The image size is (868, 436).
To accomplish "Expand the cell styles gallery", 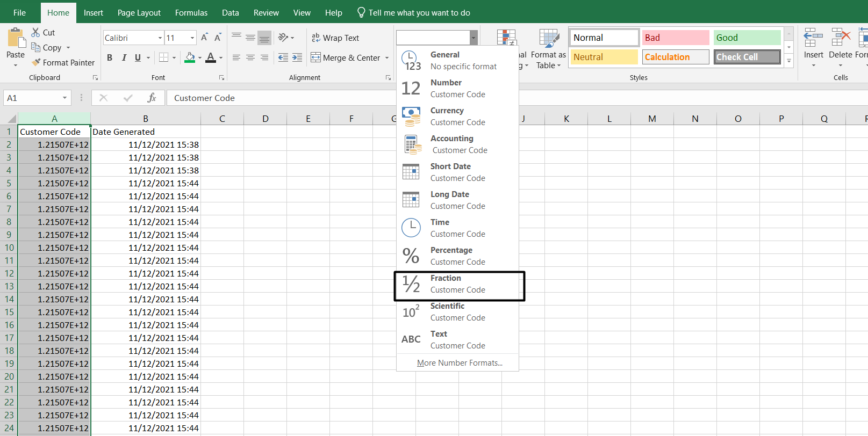I will pyautogui.click(x=789, y=61).
